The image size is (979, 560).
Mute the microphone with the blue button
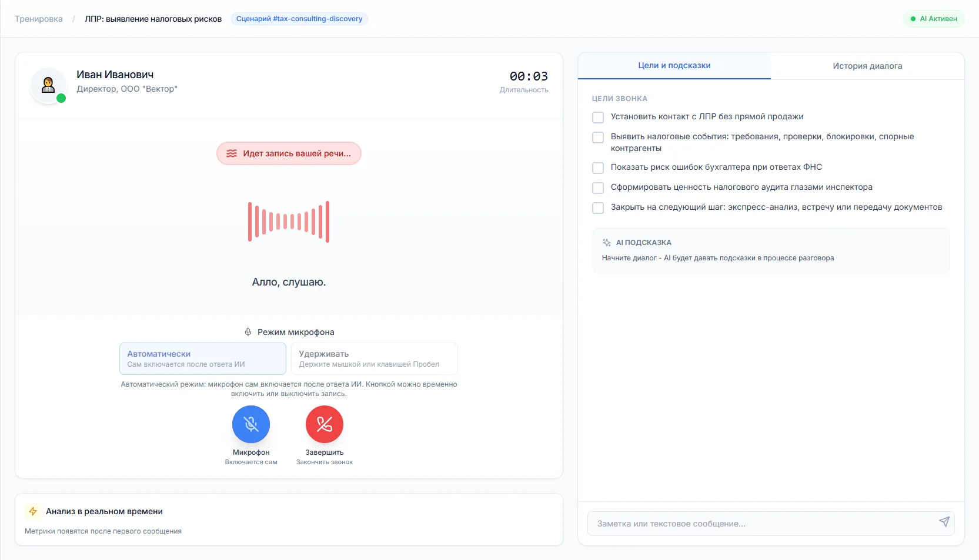coord(251,424)
